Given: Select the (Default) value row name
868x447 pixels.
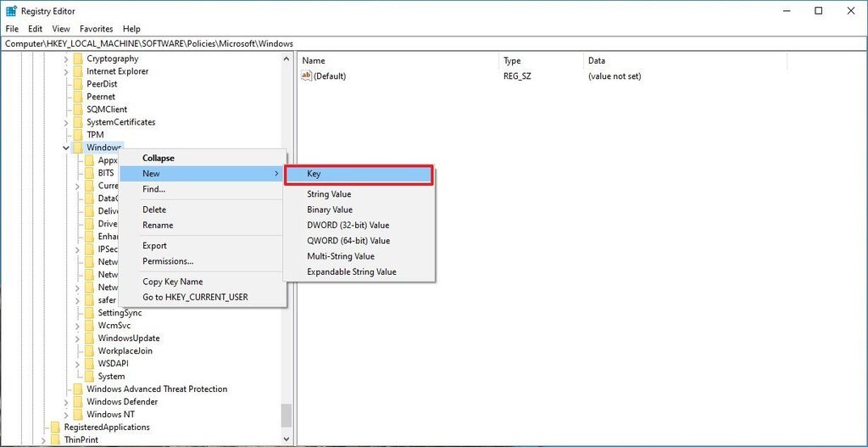Looking at the screenshot, I should pos(330,76).
